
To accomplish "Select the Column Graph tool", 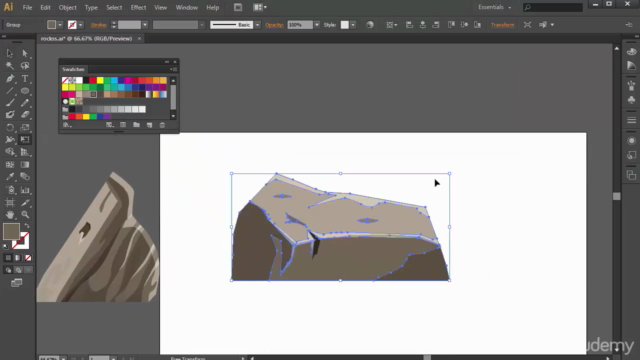I will click(x=25, y=190).
